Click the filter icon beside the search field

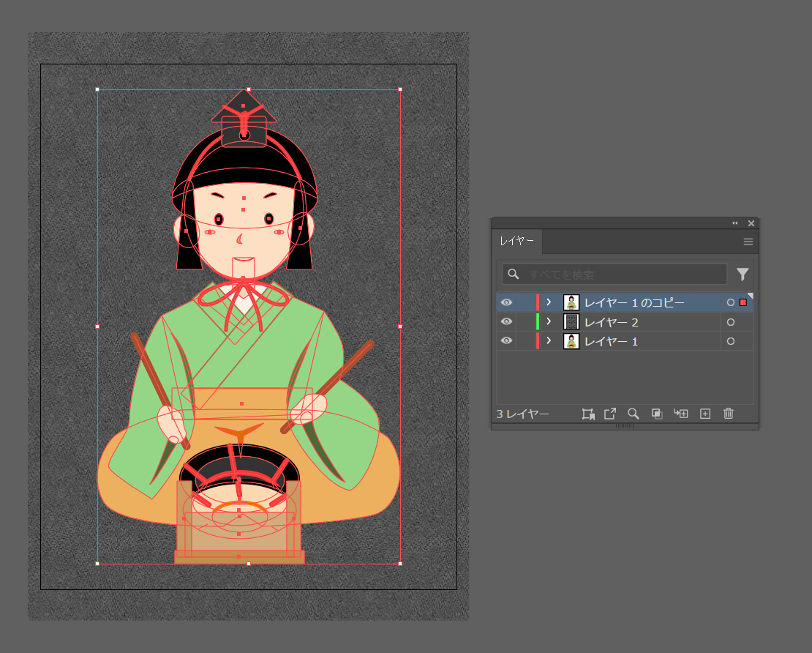[743, 274]
